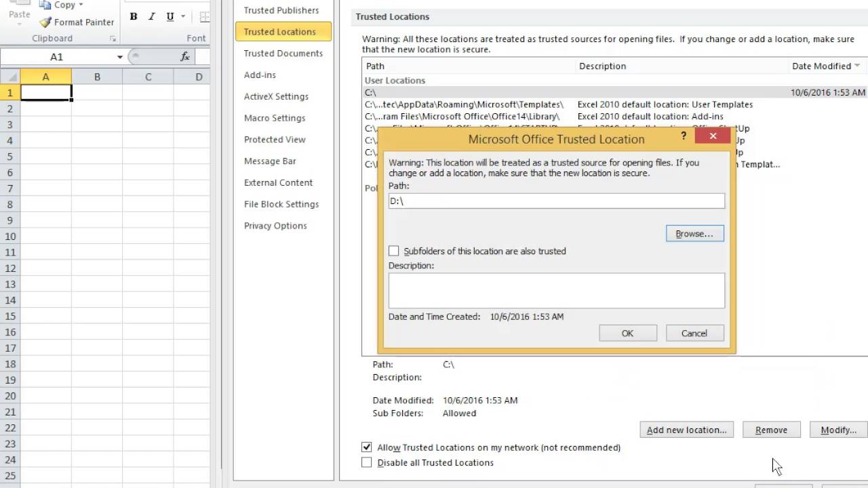Open Trusted Documents settings
This screenshot has height=488, width=868.
click(283, 53)
